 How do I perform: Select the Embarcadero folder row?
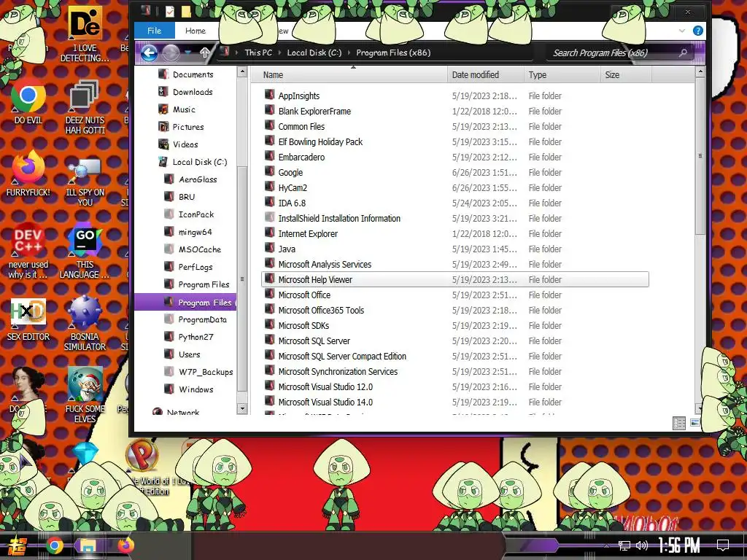point(455,157)
